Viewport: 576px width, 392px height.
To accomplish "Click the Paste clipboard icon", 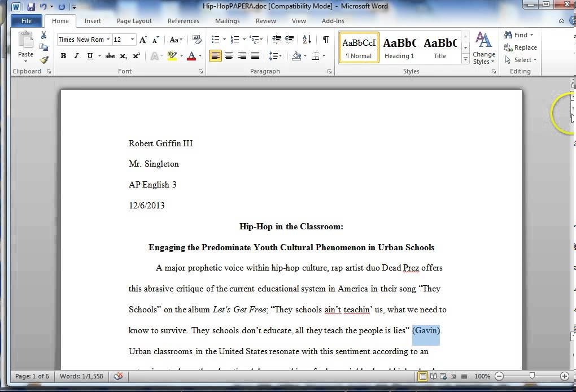I will (x=26, y=40).
